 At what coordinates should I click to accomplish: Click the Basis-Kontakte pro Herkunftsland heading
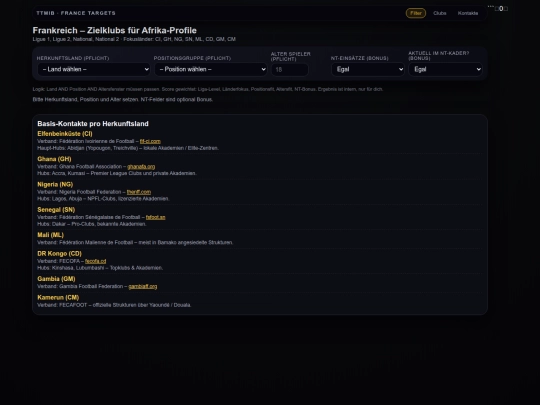pos(93,124)
